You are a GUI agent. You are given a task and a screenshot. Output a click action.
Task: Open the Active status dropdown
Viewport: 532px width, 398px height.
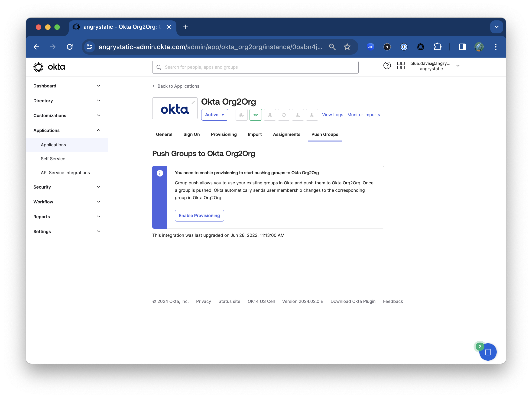(214, 115)
